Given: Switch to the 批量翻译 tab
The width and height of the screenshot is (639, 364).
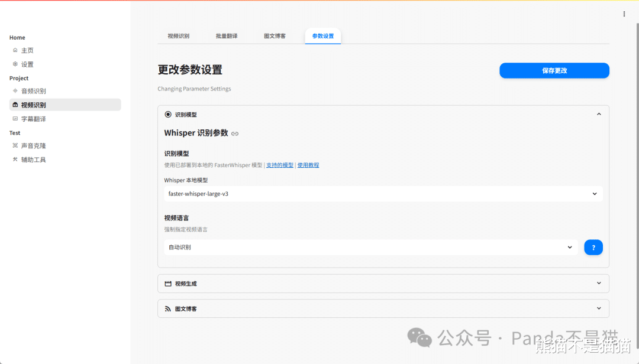Looking at the screenshot, I should pos(227,36).
